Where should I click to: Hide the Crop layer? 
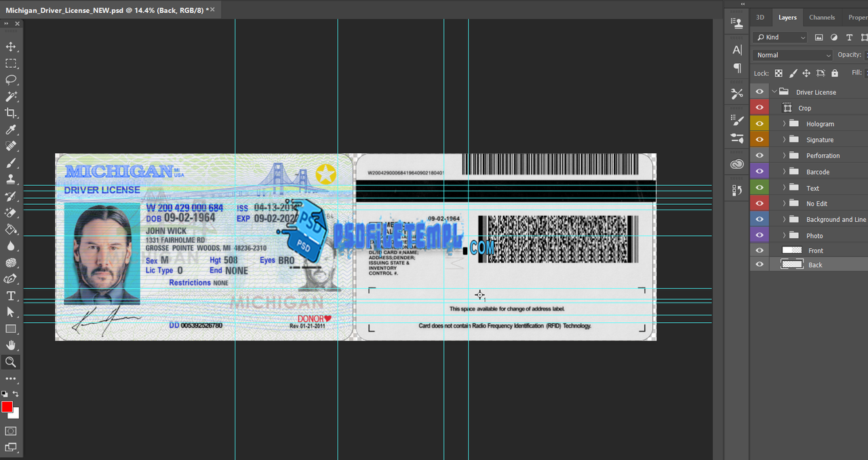(759, 108)
